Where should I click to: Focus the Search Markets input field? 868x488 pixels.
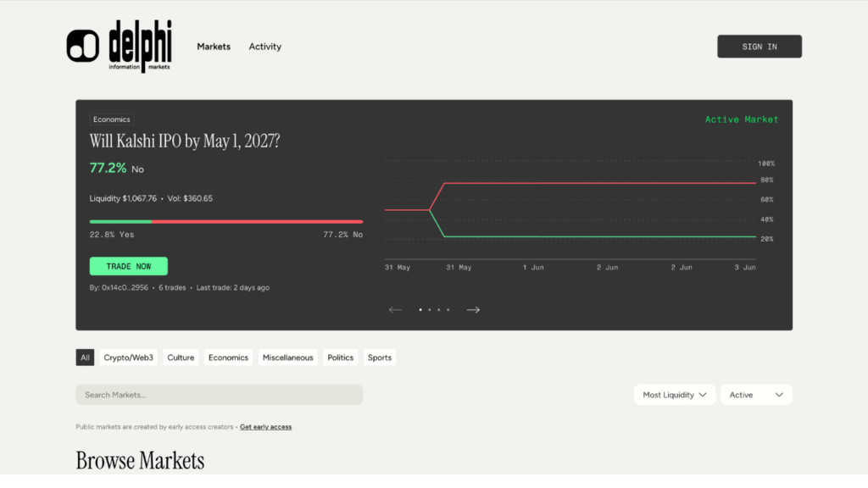pyautogui.click(x=220, y=395)
